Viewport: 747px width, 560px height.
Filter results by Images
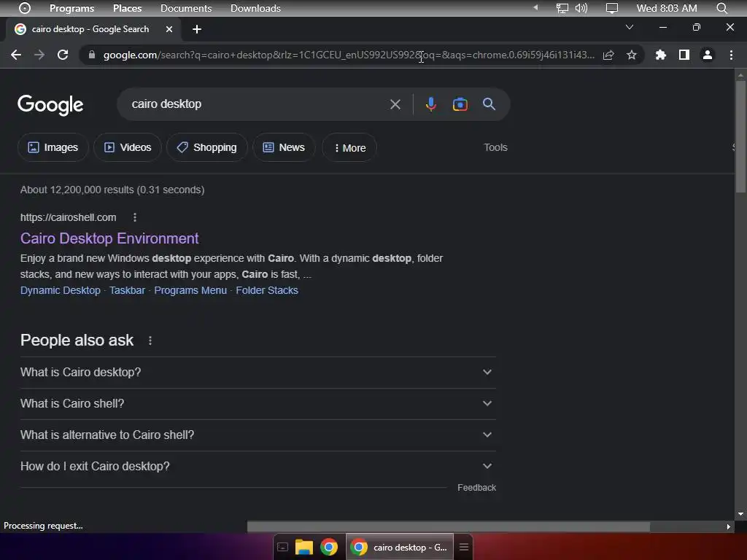[x=53, y=147]
